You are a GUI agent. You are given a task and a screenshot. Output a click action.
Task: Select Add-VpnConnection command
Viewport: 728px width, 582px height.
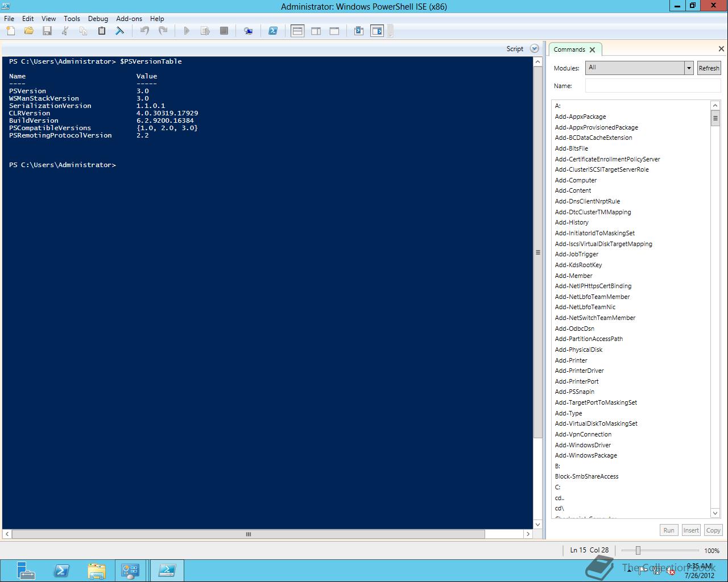click(583, 434)
